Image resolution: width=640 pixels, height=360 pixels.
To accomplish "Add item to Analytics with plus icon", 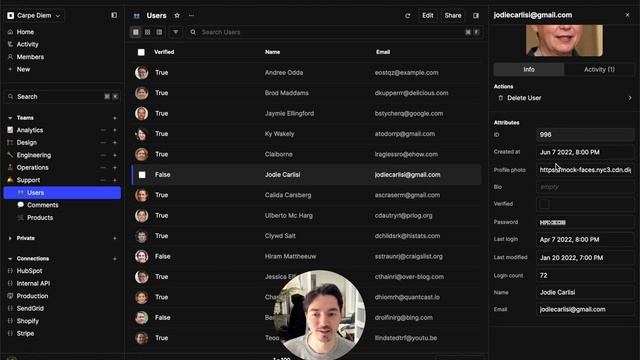I will pos(115,130).
